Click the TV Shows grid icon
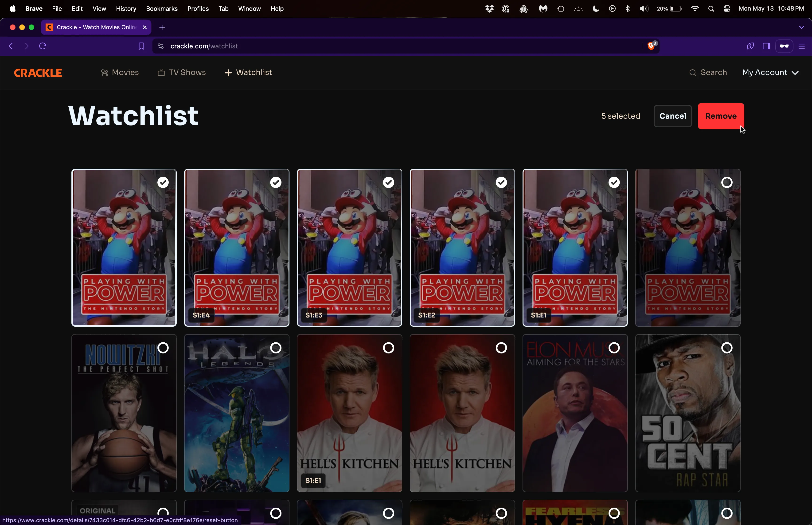The image size is (812, 525). pyautogui.click(x=160, y=72)
